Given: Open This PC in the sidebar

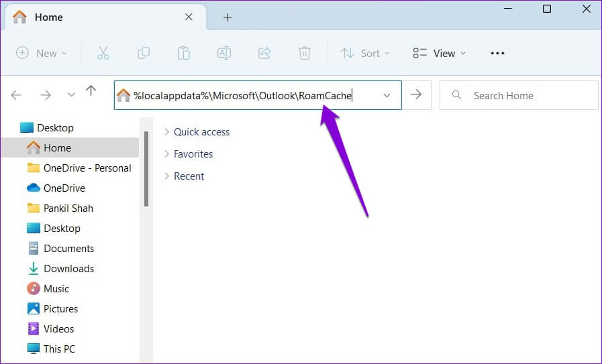Looking at the screenshot, I should coord(51,349).
